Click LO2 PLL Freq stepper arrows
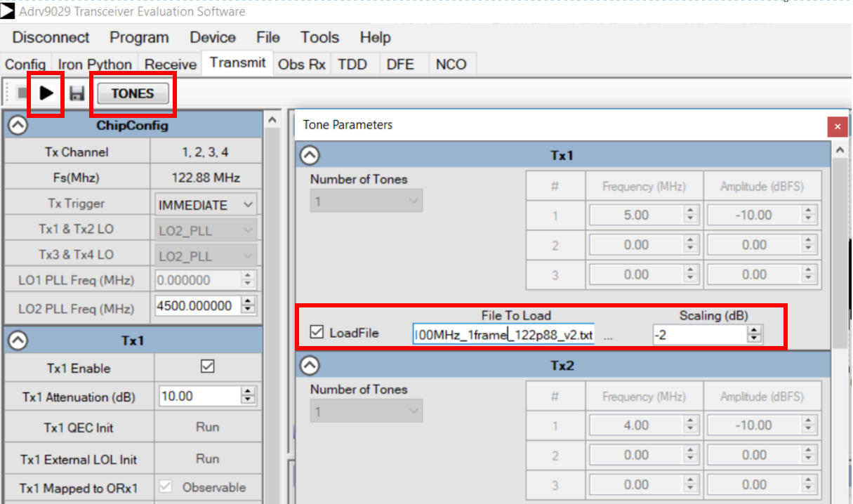853x504 pixels. click(249, 306)
